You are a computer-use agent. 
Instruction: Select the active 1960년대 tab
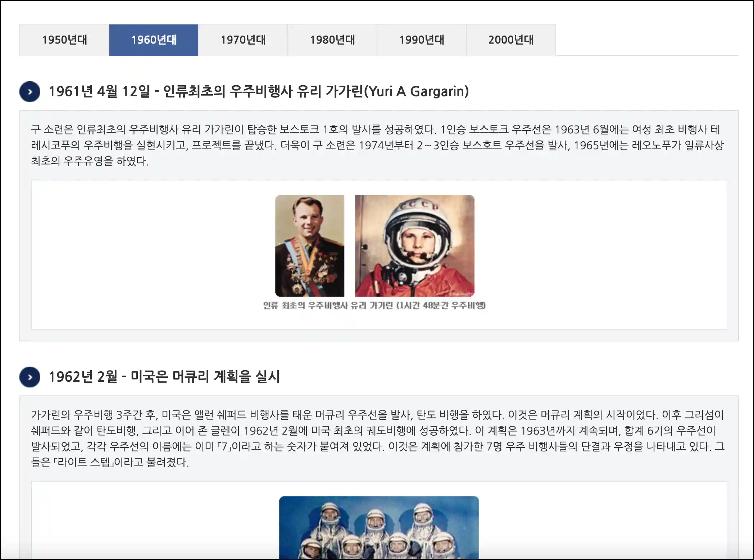(x=154, y=40)
